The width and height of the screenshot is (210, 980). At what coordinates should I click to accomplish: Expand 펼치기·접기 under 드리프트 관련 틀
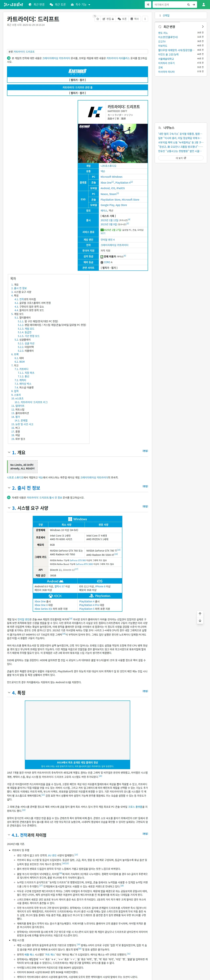tap(77, 93)
